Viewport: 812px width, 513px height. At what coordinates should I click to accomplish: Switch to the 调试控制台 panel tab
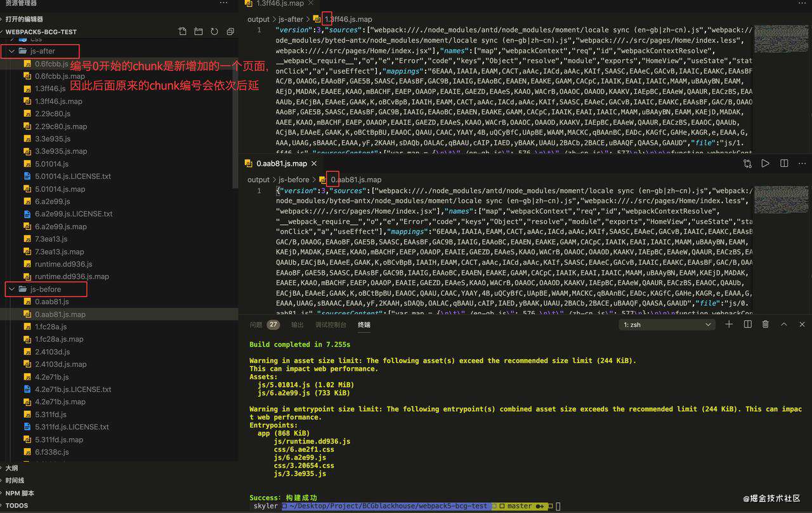[331, 324]
